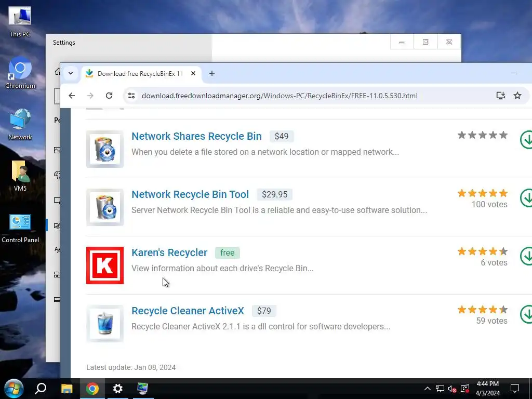Maximize the Settings window
Viewport: 532px width, 399px height.
425,42
